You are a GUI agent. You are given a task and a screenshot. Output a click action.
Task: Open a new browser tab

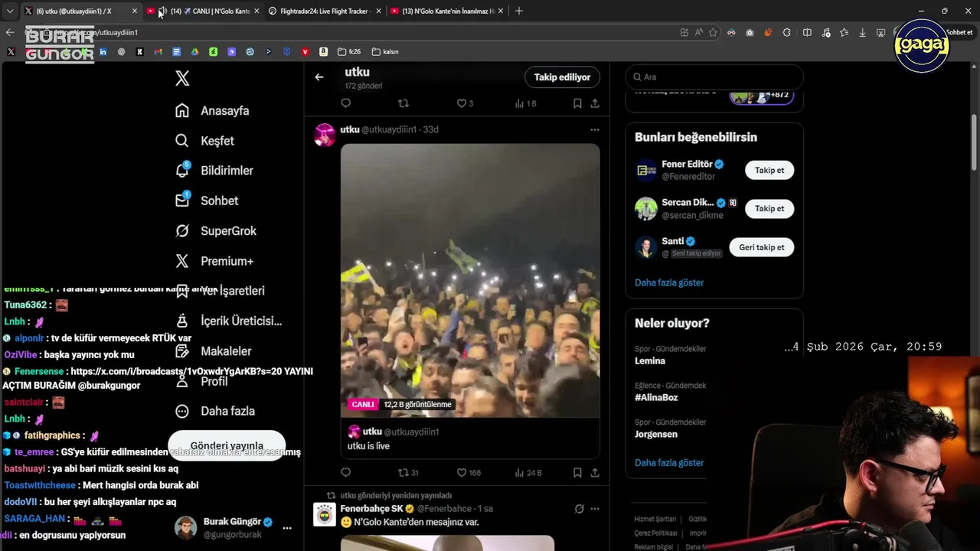519,11
